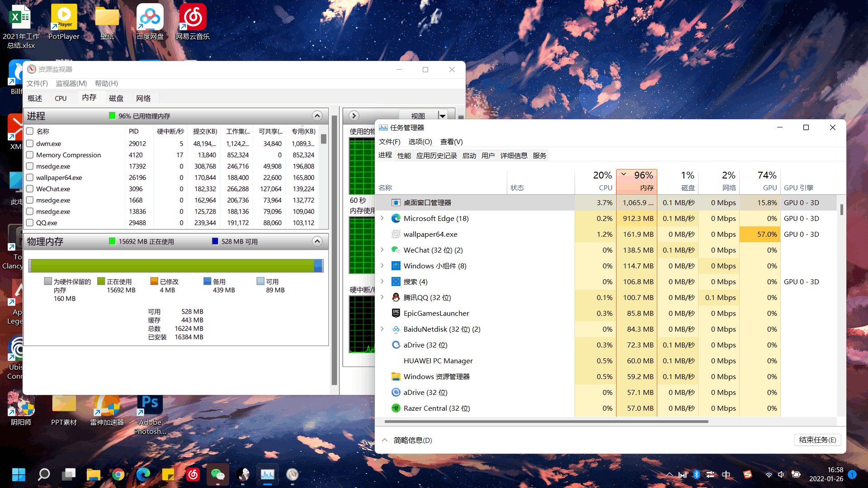
Task: Open sticky notes icon on taskbar
Action: (x=168, y=474)
